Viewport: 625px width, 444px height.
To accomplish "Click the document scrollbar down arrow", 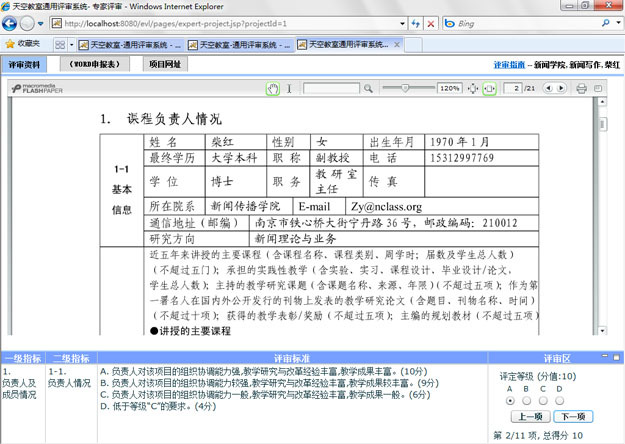I will click(x=602, y=331).
